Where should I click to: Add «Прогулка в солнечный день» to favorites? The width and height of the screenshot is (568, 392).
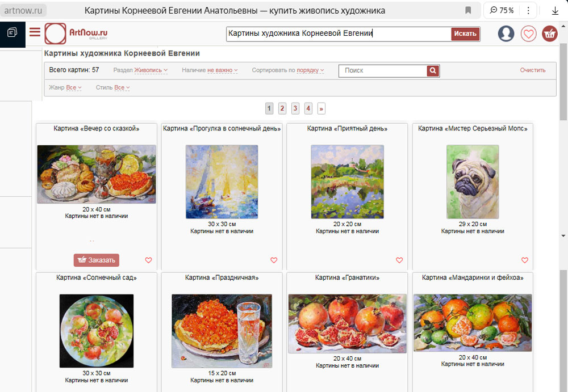274,260
